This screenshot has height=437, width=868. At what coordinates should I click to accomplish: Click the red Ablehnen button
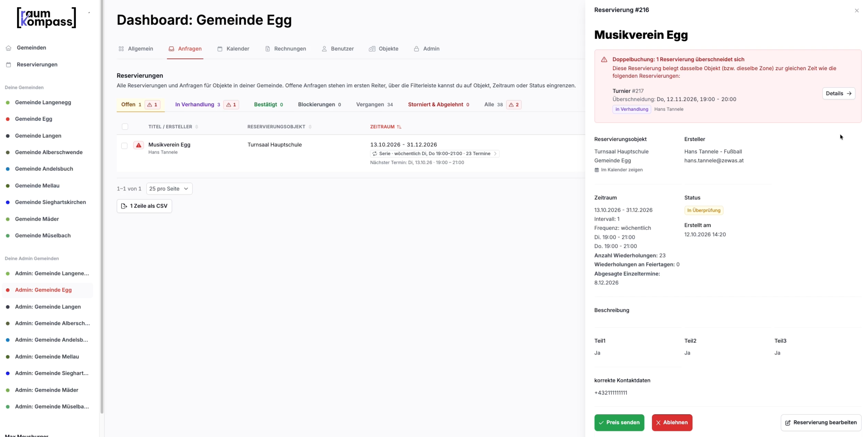(x=672, y=423)
